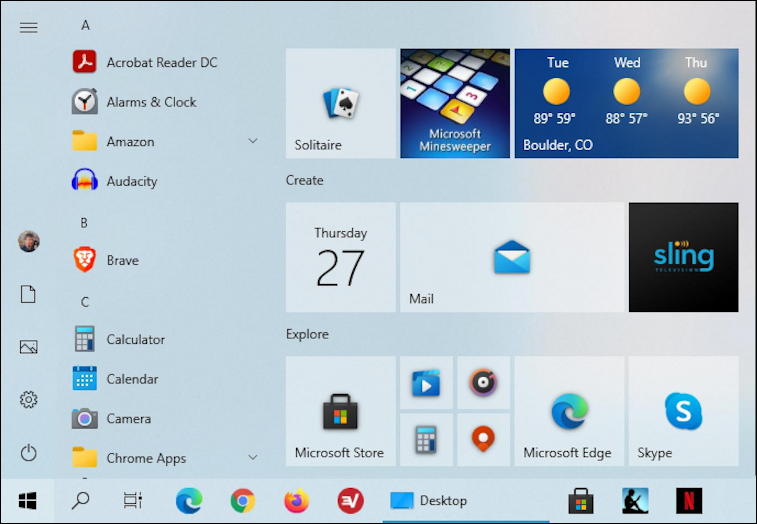Open Settings gear in the sidebar

pos(28,399)
